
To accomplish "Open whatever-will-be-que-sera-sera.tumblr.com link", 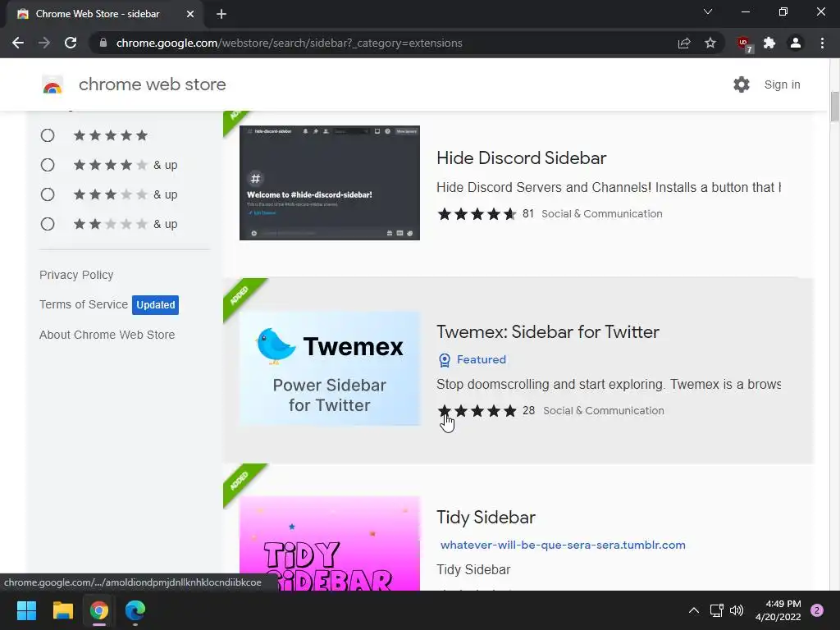I will point(563,545).
